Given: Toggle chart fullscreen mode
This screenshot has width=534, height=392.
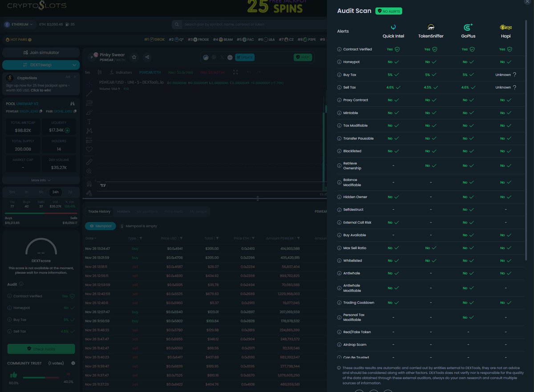Looking at the screenshot, I should coord(235,72).
